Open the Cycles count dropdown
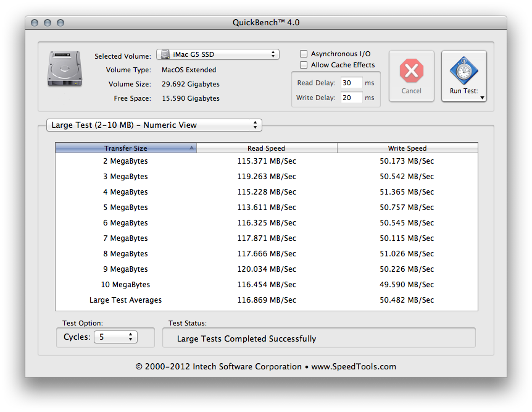The width and height of the screenshot is (532, 412). click(x=115, y=337)
